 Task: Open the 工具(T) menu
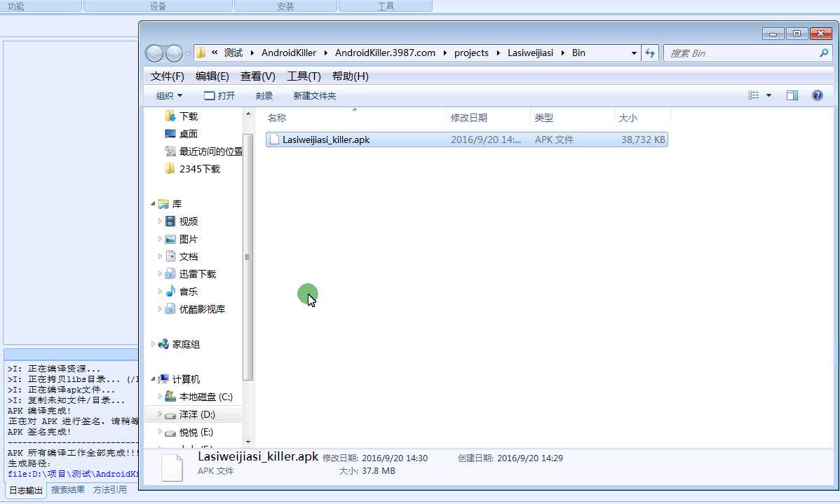[304, 76]
